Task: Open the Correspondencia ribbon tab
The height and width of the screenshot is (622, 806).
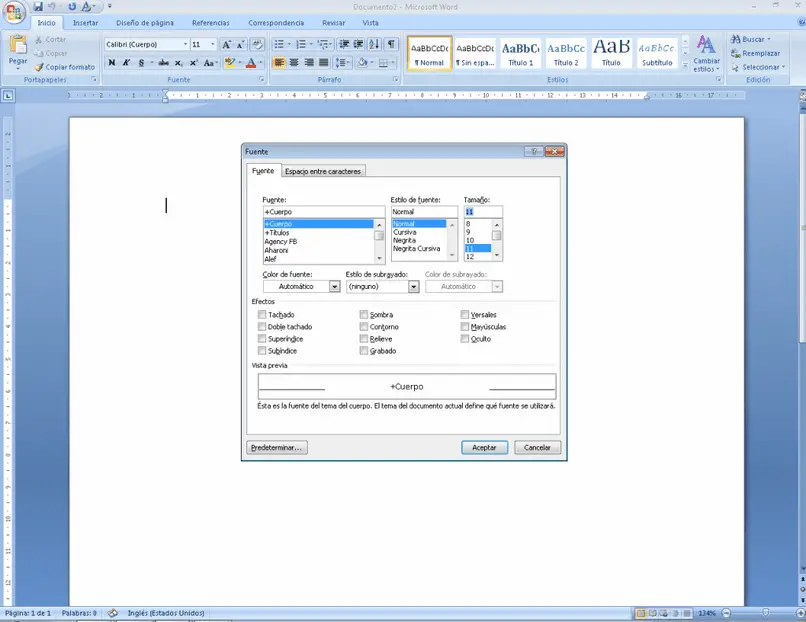Action: (276, 23)
